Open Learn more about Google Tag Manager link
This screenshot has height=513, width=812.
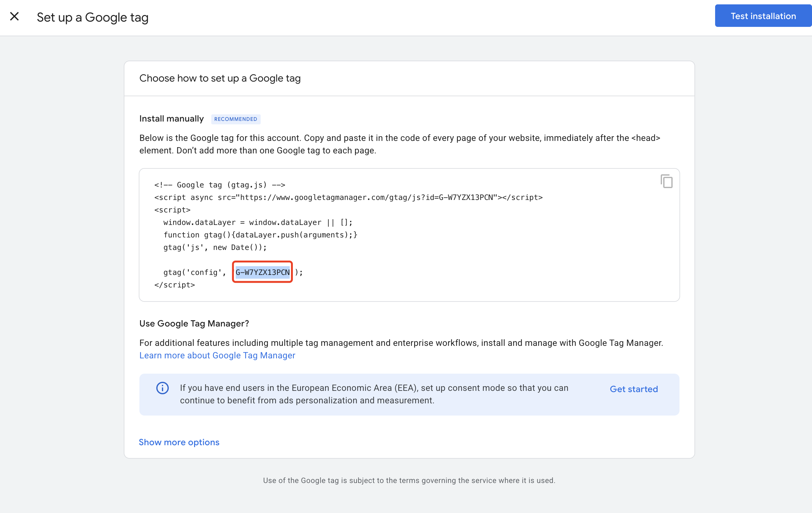tap(217, 355)
